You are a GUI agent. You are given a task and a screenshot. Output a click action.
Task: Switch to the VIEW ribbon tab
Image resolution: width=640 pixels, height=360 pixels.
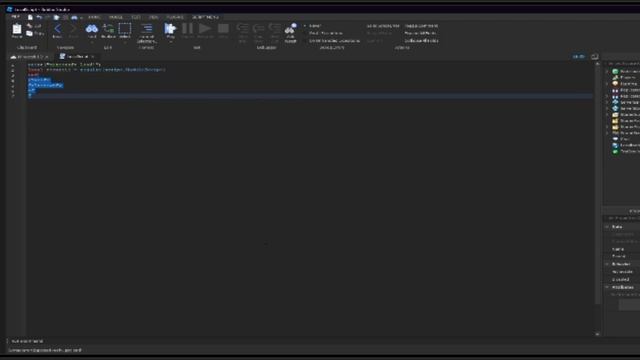click(153, 17)
